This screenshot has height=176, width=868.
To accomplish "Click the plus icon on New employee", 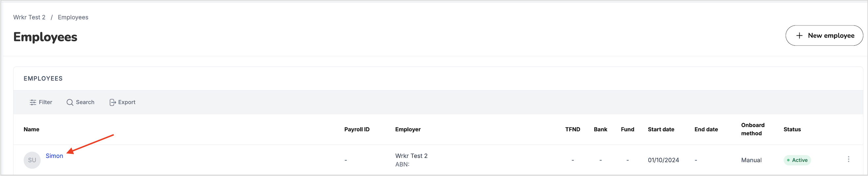I will pyautogui.click(x=799, y=35).
